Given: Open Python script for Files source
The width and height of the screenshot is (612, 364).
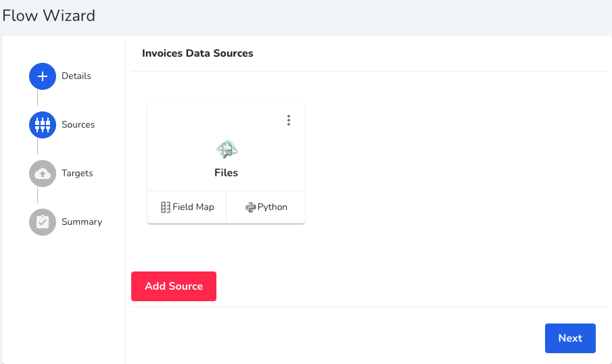Looking at the screenshot, I should tap(266, 207).
